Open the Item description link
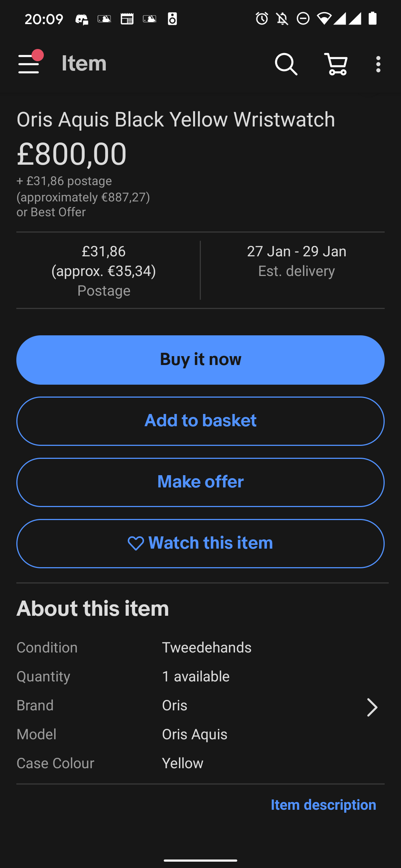Image resolution: width=401 pixels, height=868 pixels. click(x=323, y=805)
